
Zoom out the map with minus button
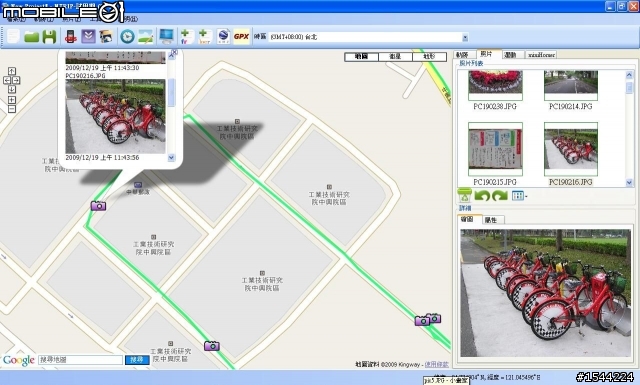(x=12, y=109)
